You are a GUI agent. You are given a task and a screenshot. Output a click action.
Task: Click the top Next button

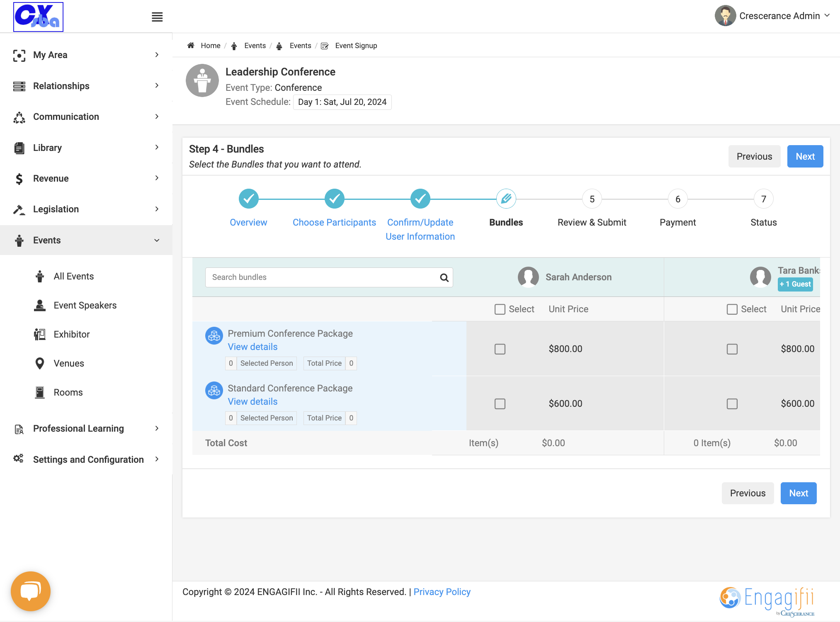pos(805,156)
